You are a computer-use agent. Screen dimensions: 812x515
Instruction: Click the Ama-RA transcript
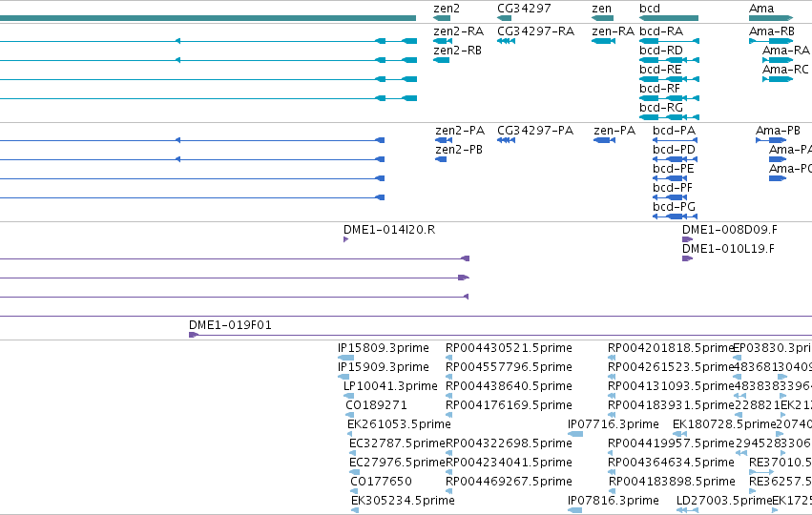click(x=778, y=60)
